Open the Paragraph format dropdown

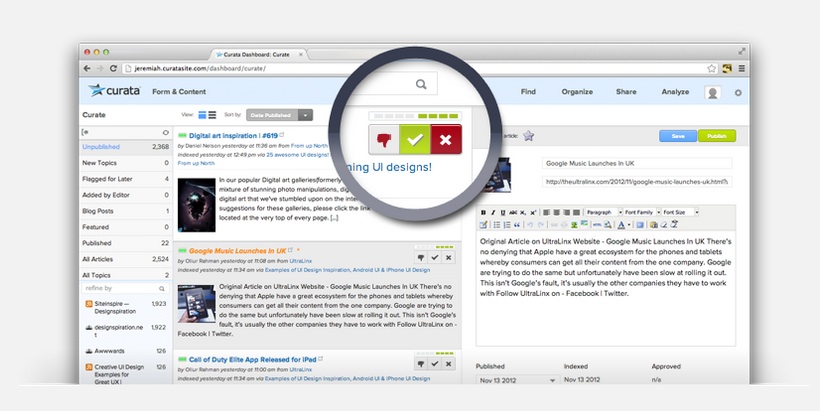tap(603, 212)
